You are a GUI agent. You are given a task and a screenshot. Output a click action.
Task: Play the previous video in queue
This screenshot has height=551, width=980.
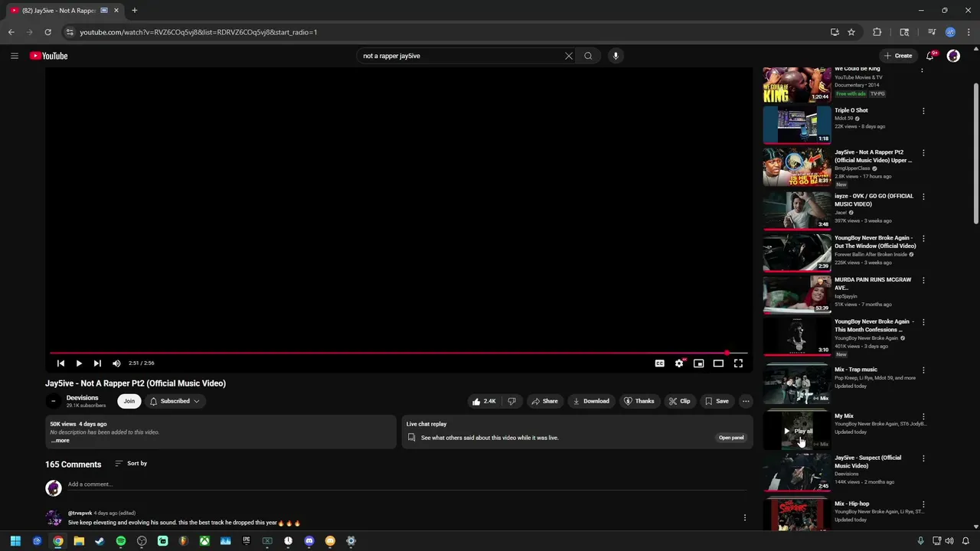(x=60, y=364)
